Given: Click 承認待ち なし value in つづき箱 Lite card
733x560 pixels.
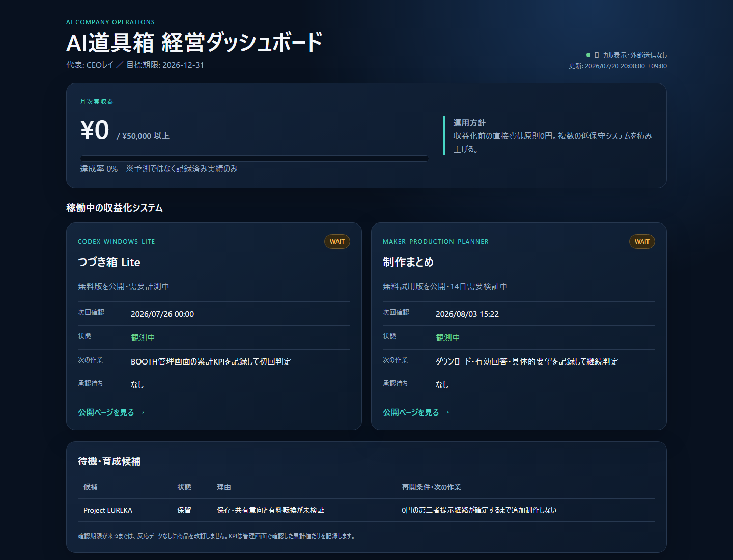Looking at the screenshot, I should (137, 385).
